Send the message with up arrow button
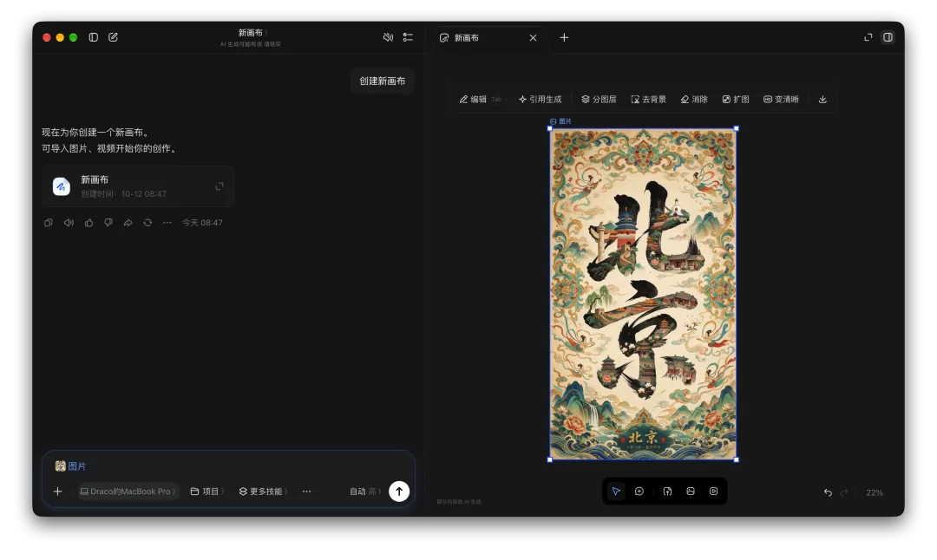Viewport: 937px width, 560px height. (x=399, y=492)
